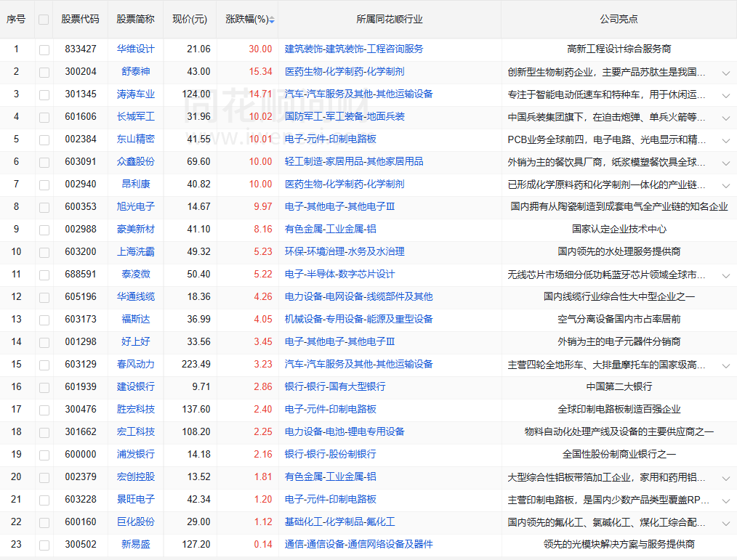
Task: Expand company highlight for 泰凌微
Action: click(725, 275)
